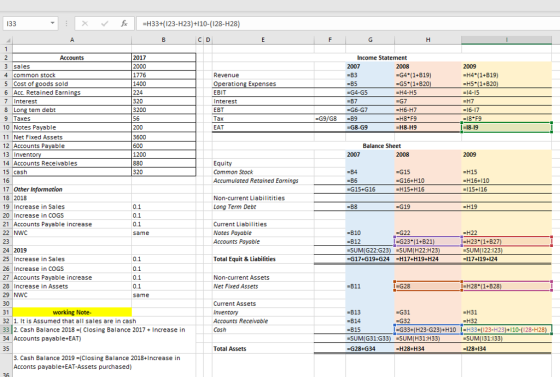Click the 'Inventory' balance sheet label
This screenshot has height=377, width=560.
(263, 312)
